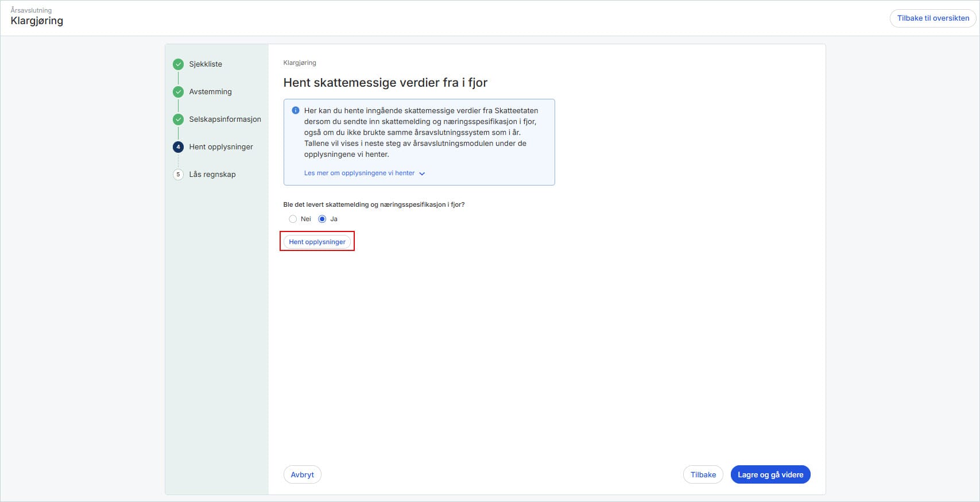This screenshot has height=502, width=980.
Task: Go back using the 'Tilbake' button
Action: pos(703,475)
